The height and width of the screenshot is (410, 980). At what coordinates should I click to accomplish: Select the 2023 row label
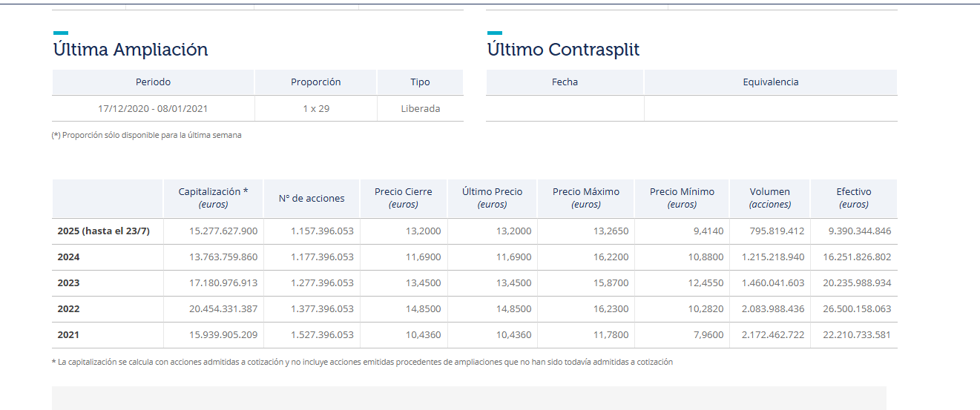69,283
